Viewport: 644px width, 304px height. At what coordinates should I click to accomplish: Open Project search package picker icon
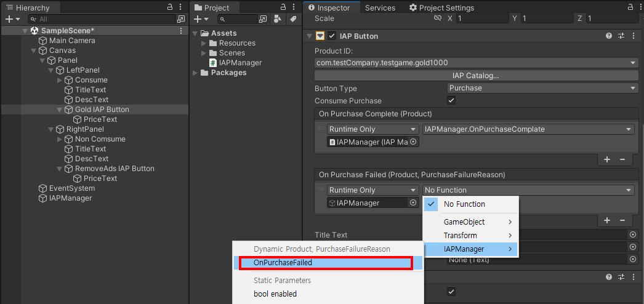tap(264, 19)
